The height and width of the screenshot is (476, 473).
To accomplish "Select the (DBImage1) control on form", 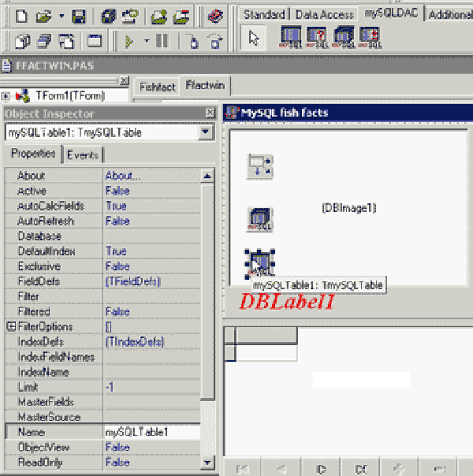I will (348, 208).
